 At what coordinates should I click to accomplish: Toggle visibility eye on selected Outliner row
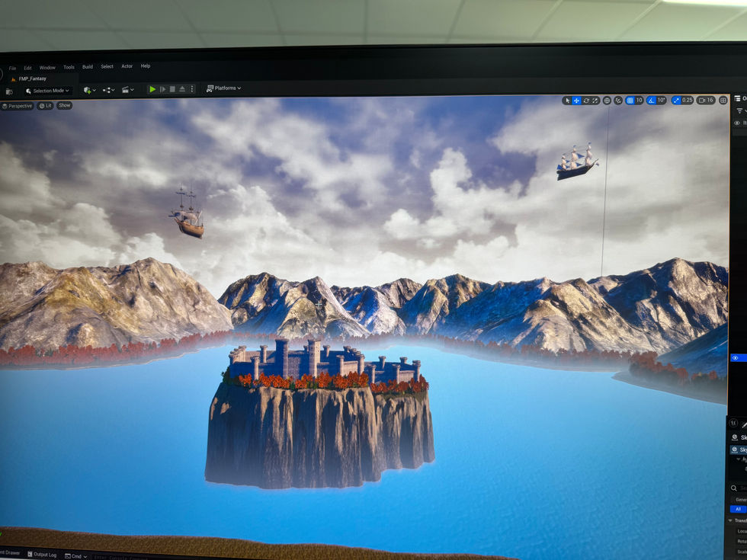pyautogui.click(x=736, y=357)
